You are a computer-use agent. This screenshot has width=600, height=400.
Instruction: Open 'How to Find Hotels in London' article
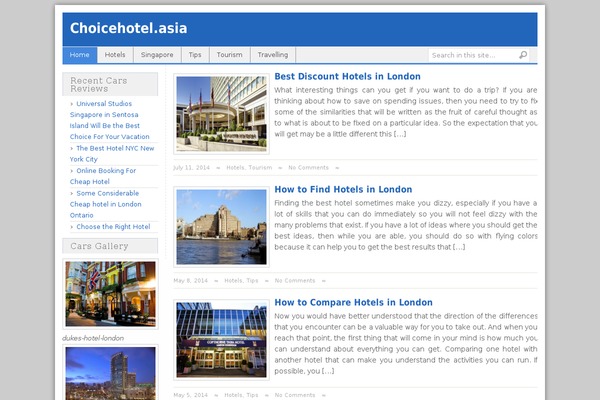[x=343, y=189]
